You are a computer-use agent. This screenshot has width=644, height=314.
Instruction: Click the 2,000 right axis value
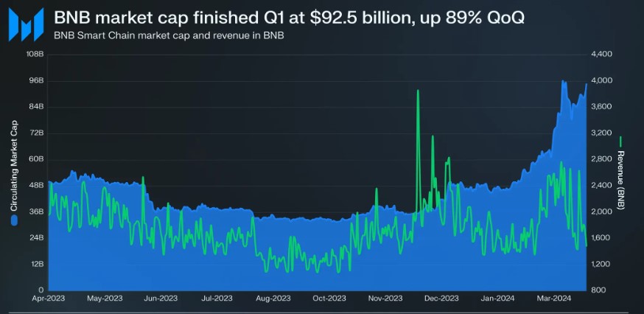pyautogui.click(x=601, y=212)
